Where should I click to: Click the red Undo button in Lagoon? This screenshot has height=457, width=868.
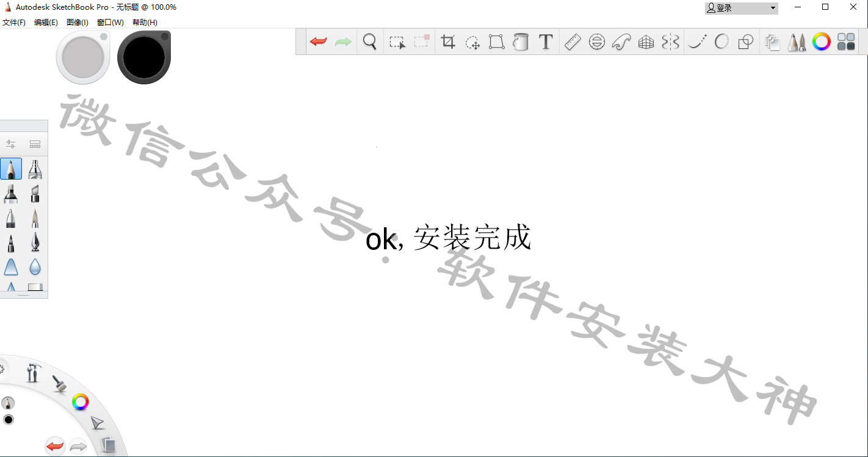click(55, 446)
